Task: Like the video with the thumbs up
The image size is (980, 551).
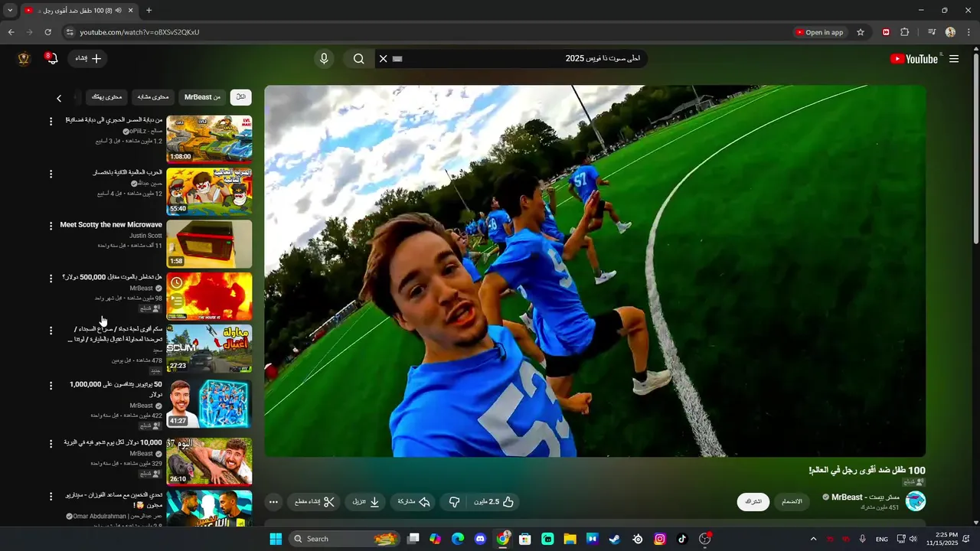Action: tap(494, 502)
